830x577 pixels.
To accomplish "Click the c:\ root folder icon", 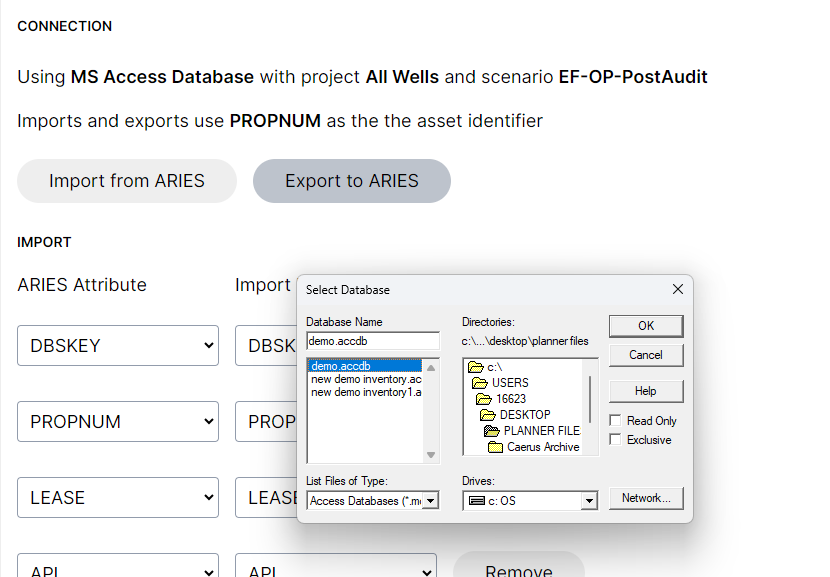I will coord(475,367).
